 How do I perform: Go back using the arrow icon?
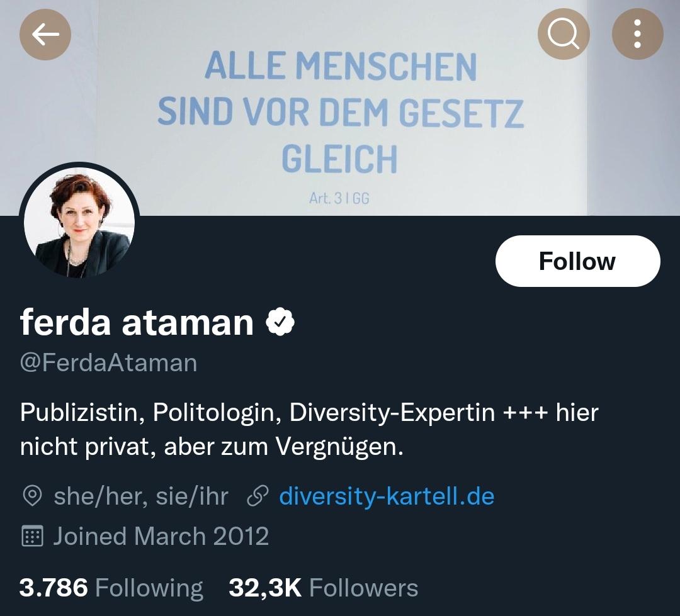pos(45,34)
